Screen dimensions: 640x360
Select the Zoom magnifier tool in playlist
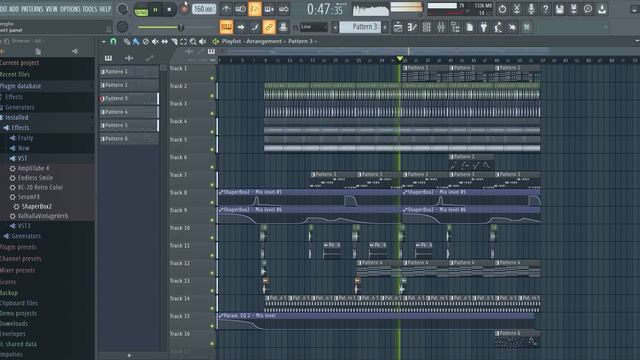point(193,42)
